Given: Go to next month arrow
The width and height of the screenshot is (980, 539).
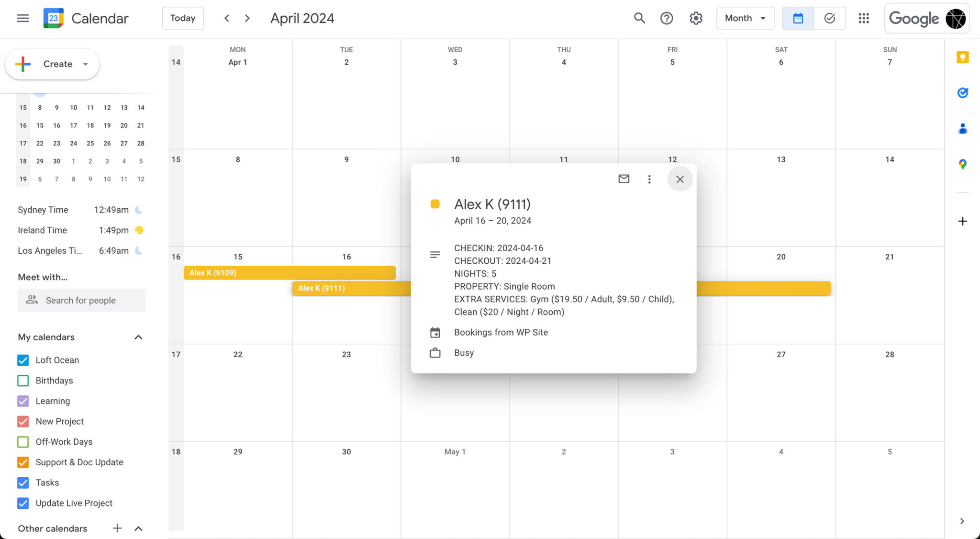Looking at the screenshot, I should pos(247,18).
